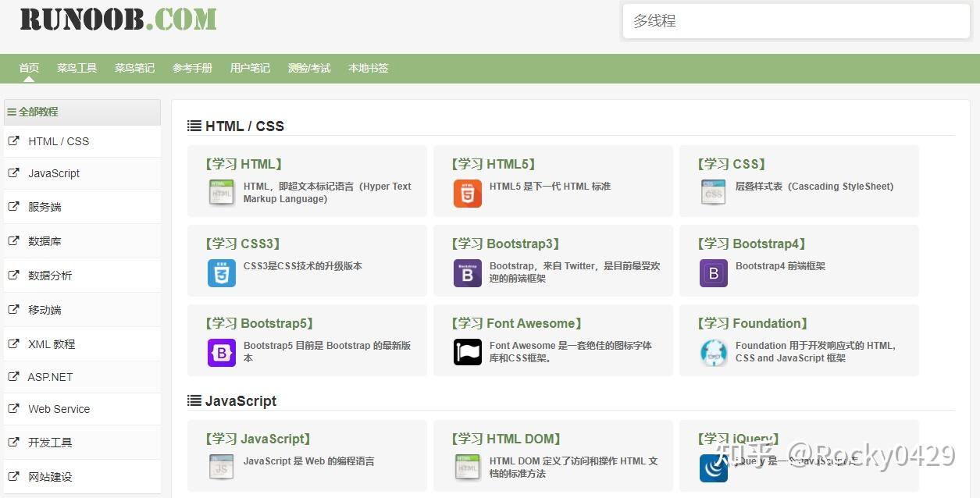Select 移动端 in the sidebar
This screenshot has width=980, height=498.
click(45, 310)
